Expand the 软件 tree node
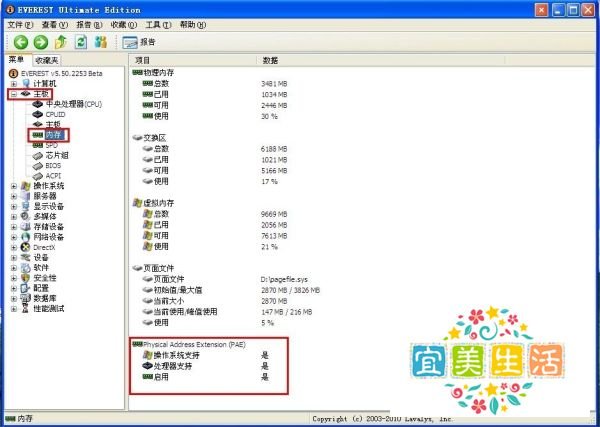Viewport: 600px width, 427px height. pos(14,268)
